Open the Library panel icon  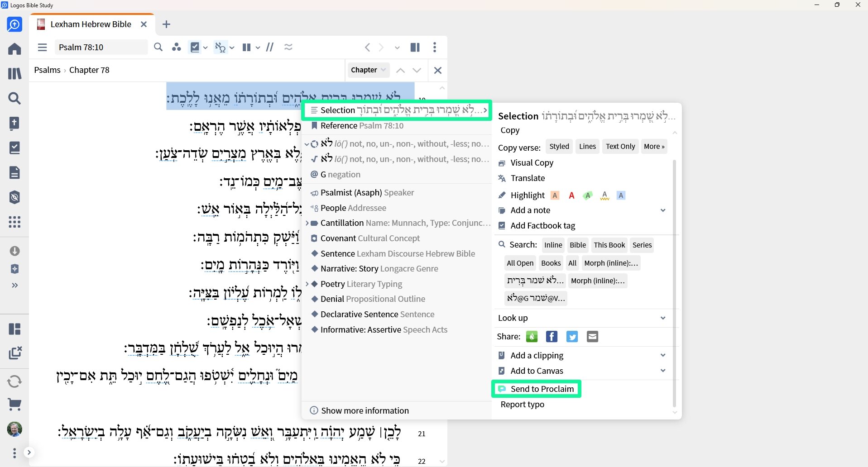[14, 73]
